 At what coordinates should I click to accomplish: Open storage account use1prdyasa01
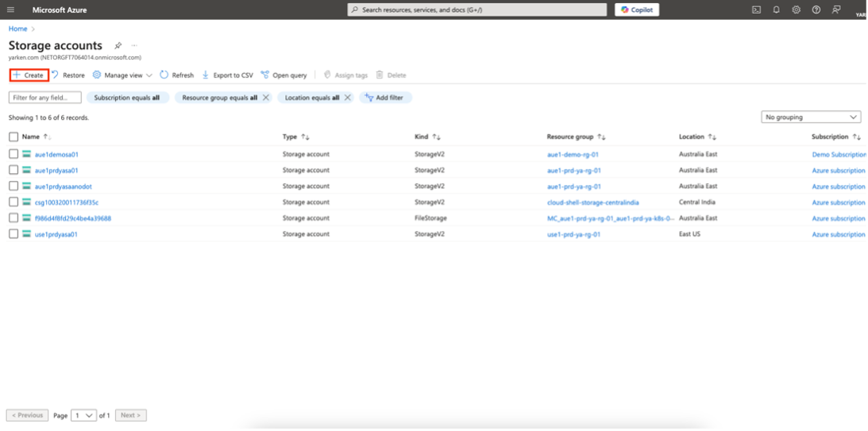coord(56,234)
